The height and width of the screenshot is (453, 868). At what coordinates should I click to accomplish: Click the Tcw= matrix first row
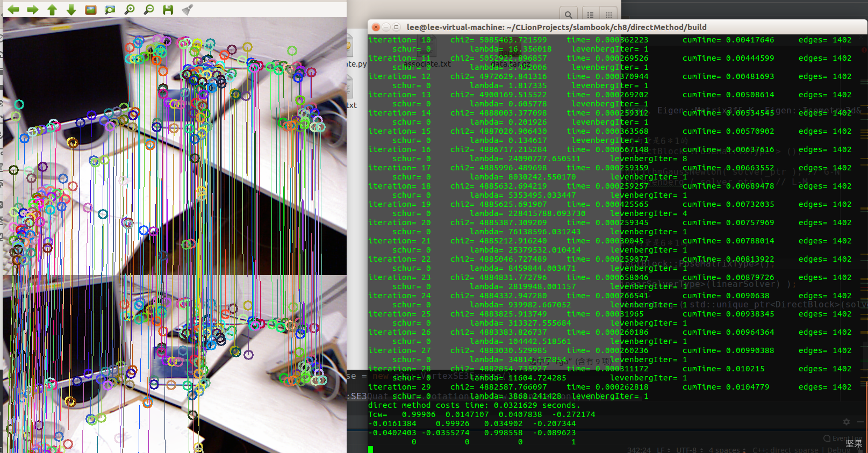(482, 414)
